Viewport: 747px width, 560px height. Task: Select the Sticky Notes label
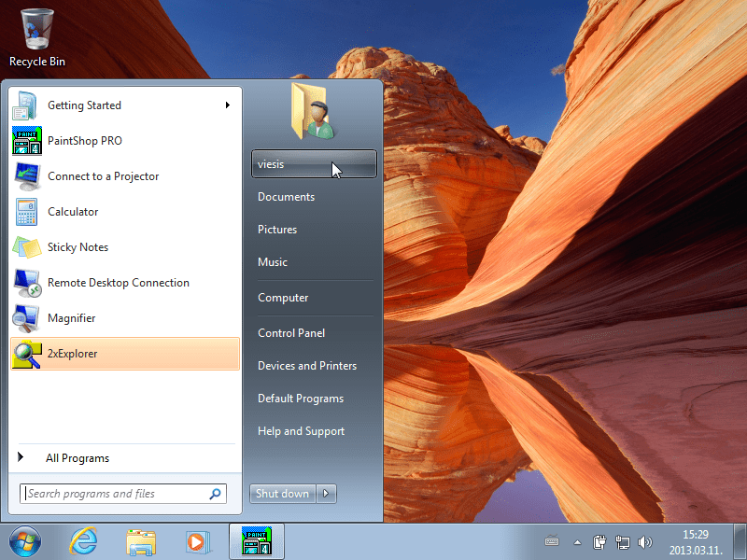click(78, 247)
